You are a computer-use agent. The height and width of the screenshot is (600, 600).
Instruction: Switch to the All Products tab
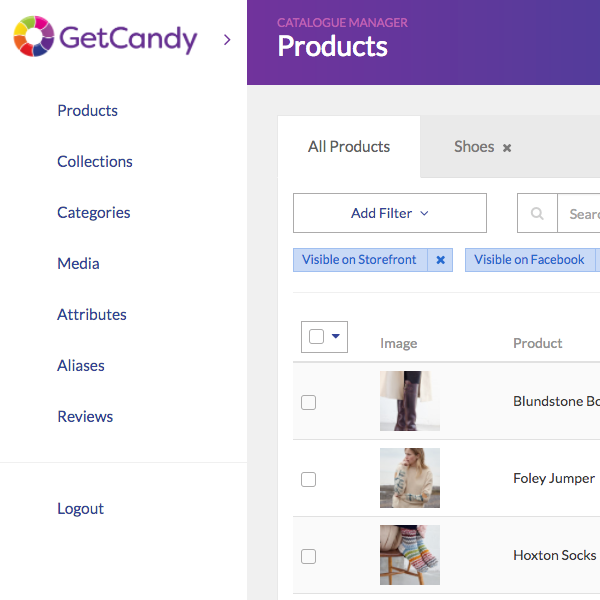point(349,147)
